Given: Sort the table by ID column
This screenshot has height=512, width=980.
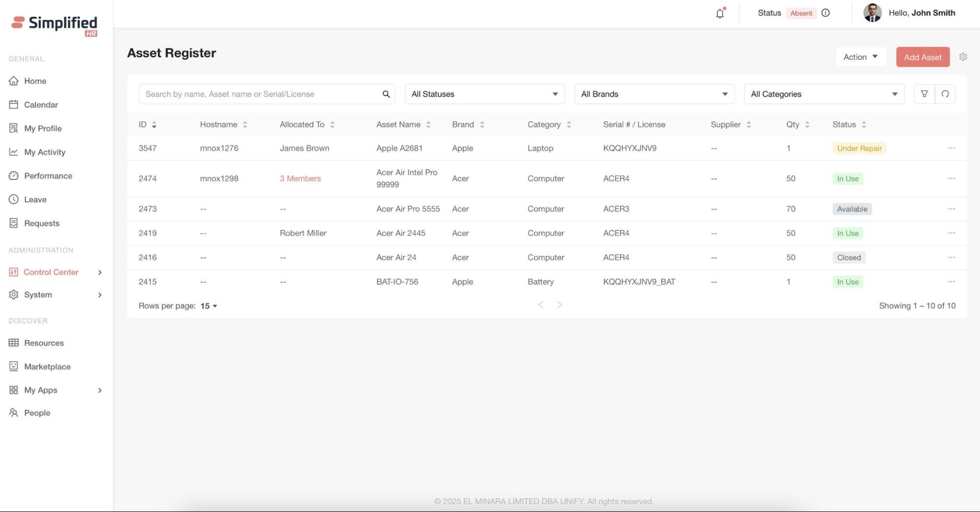Looking at the screenshot, I should (153, 125).
